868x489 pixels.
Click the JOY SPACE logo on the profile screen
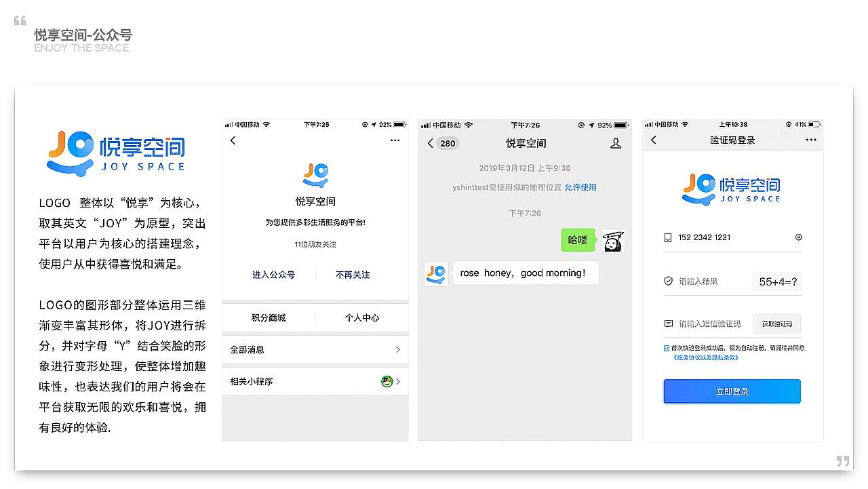(315, 175)
